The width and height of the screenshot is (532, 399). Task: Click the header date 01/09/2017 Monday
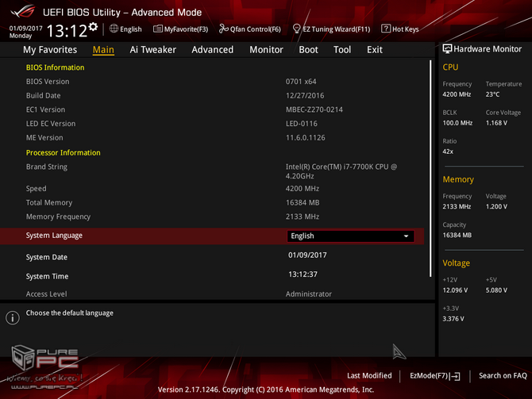[x=25, y=32]
